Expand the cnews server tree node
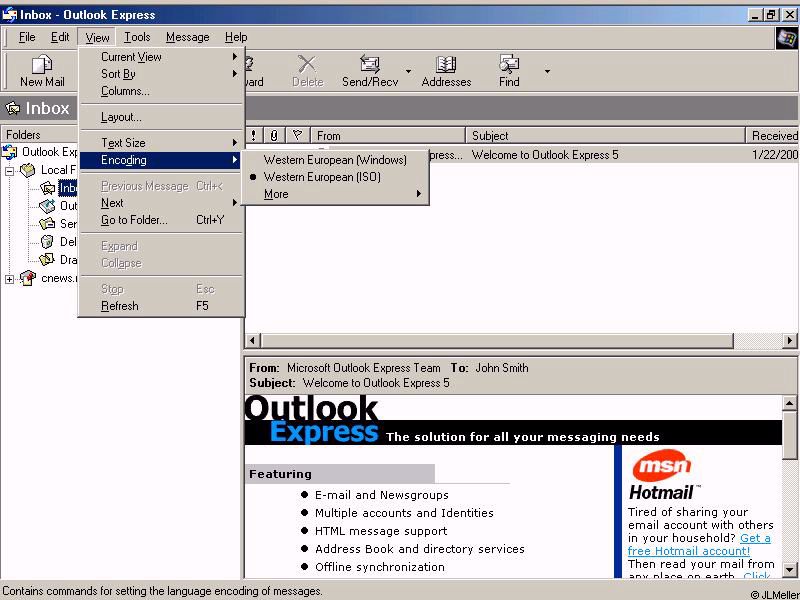The width and height of the screenshot is (800, 600). click(x=9, y=279)
